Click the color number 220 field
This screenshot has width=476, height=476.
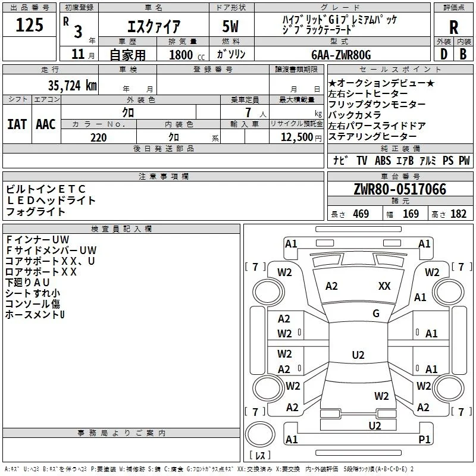click(x=99, y=137)
